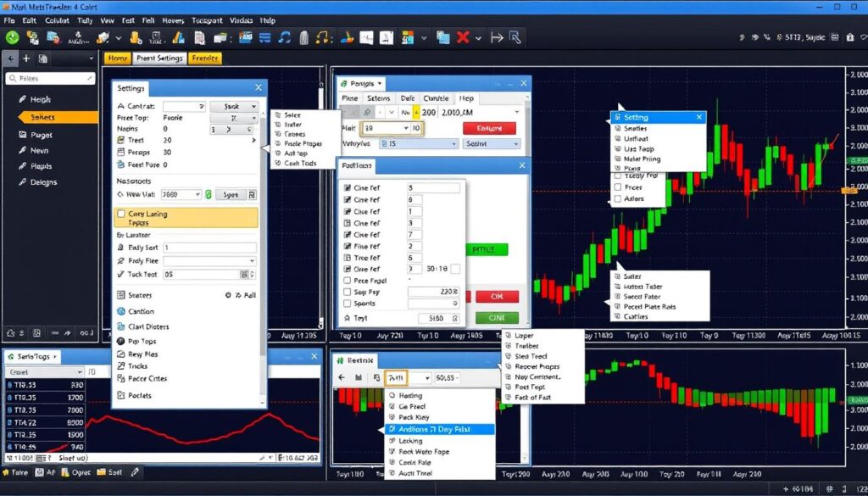Switch to the Prernt Settings tab
868x496 pixels.
click(x=159, y=59)
